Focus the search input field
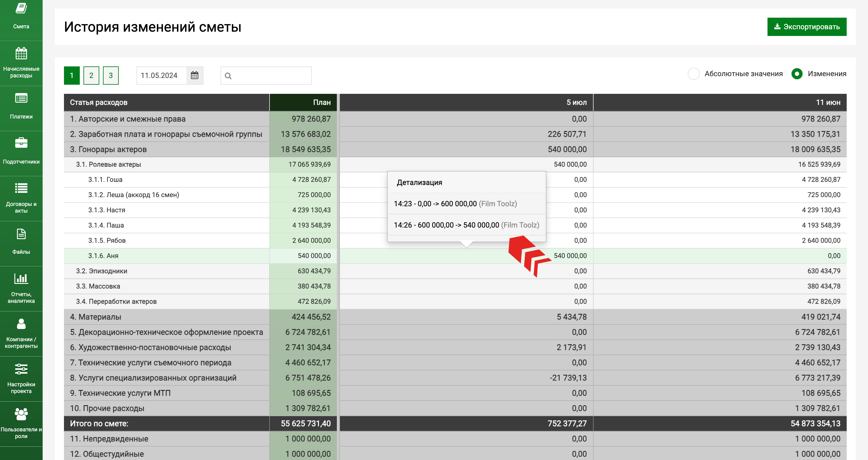The image size is (868, 460). click(x=266, y=76)
